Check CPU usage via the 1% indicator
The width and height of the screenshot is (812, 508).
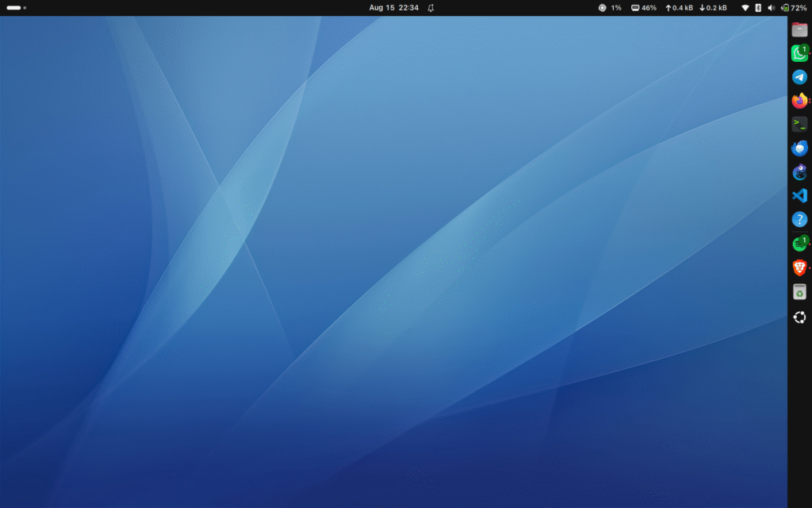point(607,8)
